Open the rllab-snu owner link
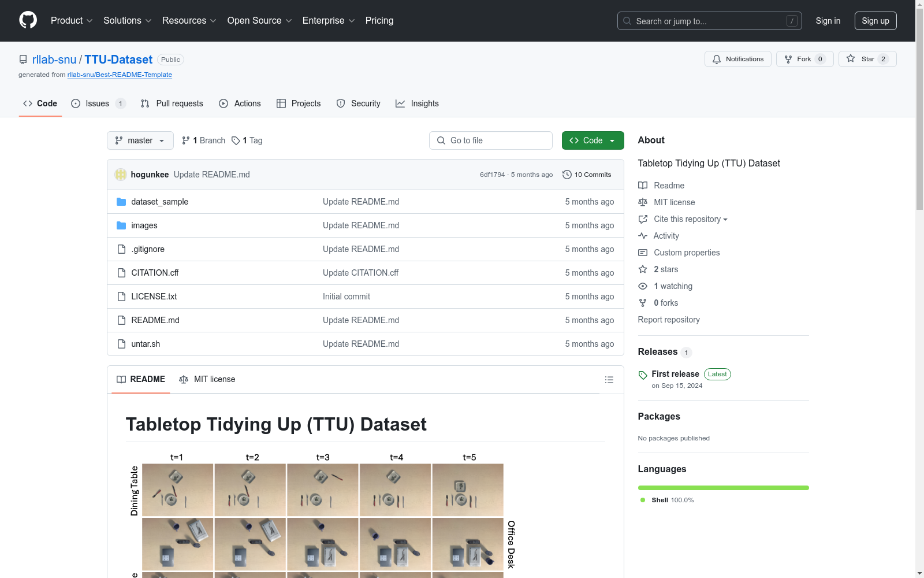924x578 pixels. [x=54, y=60]
